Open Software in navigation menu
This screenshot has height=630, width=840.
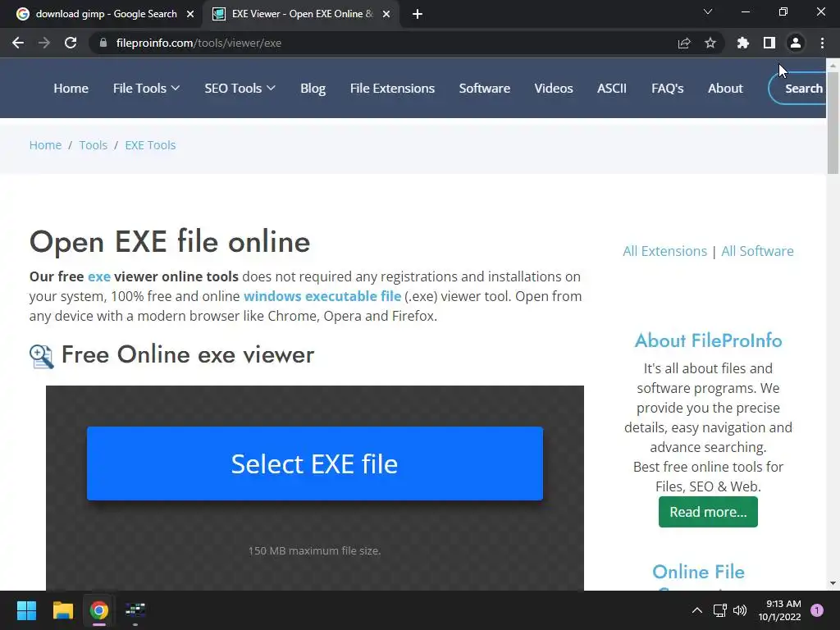click(x=484, y=89)
